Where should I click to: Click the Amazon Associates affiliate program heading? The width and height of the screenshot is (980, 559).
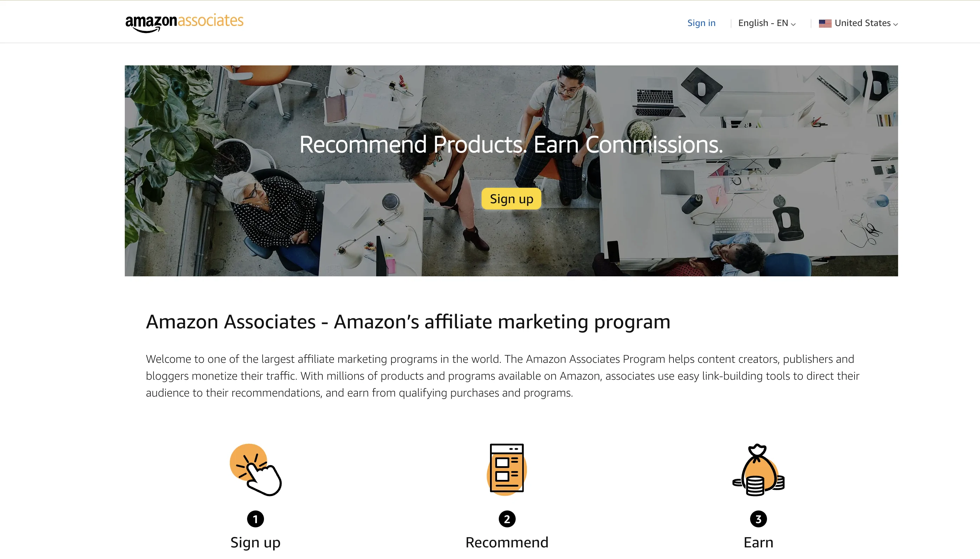pos(408,321)
